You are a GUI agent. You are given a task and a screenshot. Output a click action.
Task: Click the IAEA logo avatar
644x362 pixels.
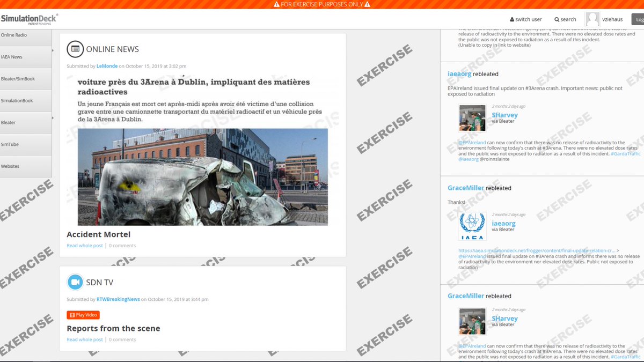[472, 226]
